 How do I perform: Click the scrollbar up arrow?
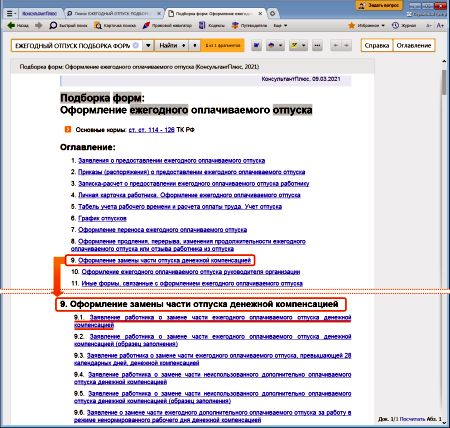tap(444, 61)
